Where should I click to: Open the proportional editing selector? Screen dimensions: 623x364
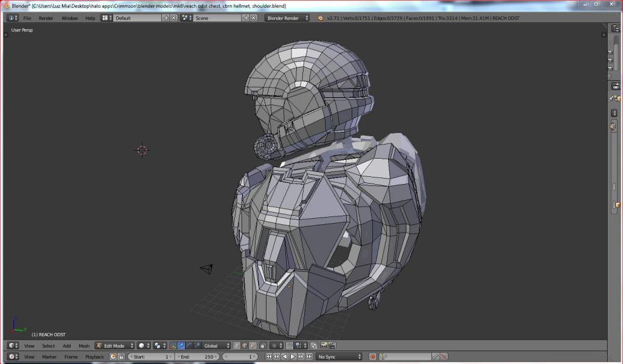pyautogui.click(x=277, y=346)
